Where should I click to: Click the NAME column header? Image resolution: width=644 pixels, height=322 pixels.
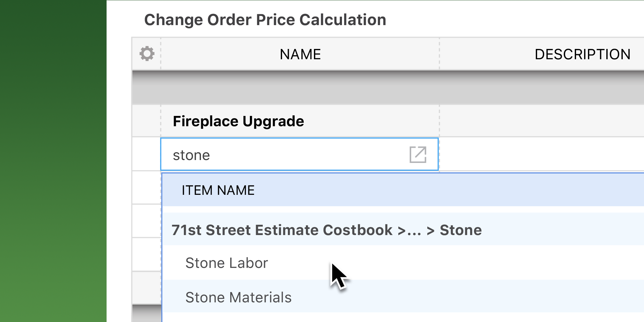[x=300, y=54]
